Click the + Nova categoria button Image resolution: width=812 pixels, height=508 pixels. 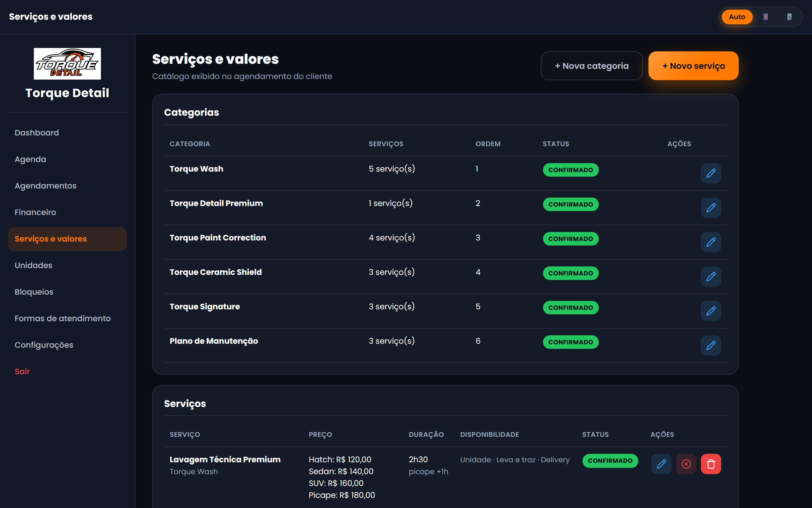click(592, 66)
